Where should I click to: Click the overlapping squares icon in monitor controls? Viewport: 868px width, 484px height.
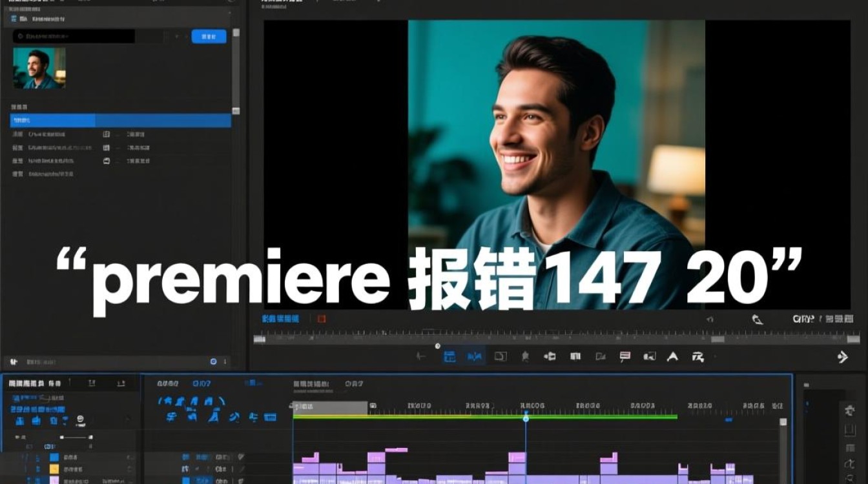tap(501, 356)
